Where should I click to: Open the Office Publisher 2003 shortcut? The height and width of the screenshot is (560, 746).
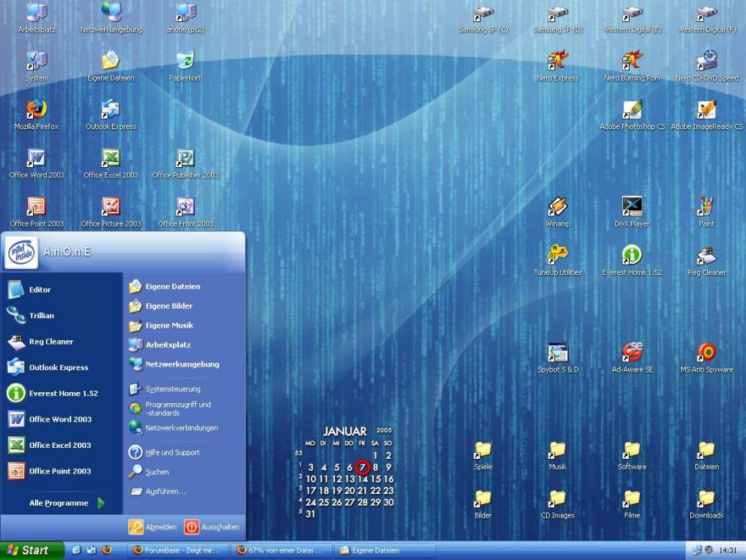pos(185,163)
